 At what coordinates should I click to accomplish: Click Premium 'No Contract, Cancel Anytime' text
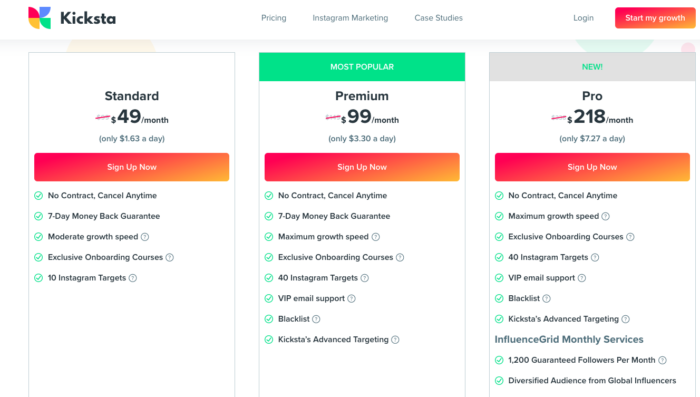point(333,196)
